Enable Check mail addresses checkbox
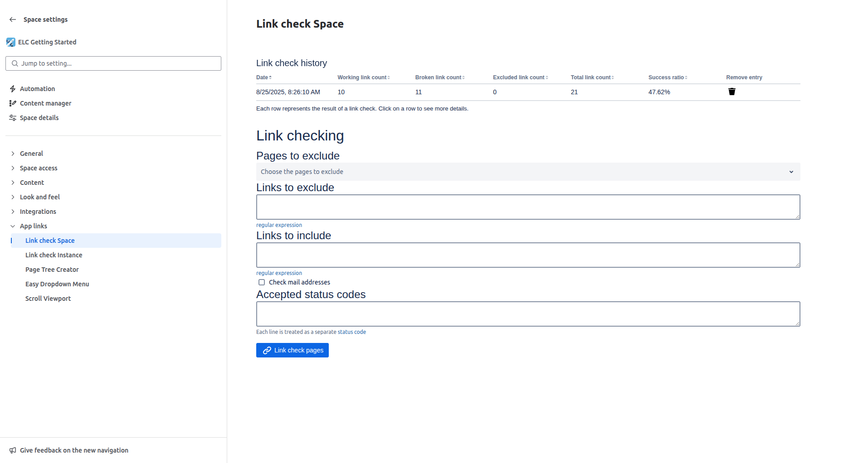Viewport: 868px width, 463px height. (262, 282)
